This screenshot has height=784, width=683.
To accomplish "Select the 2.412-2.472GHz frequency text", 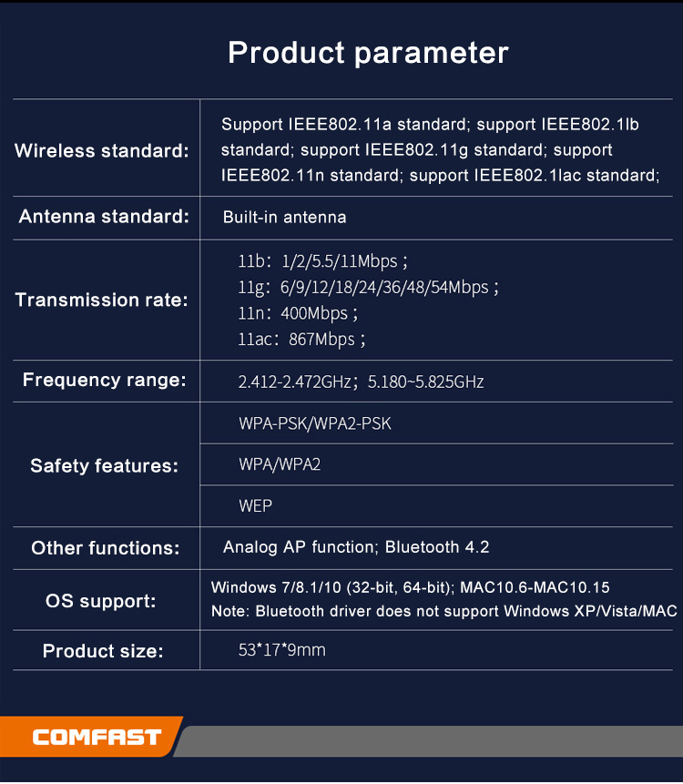I will [295, 382].
